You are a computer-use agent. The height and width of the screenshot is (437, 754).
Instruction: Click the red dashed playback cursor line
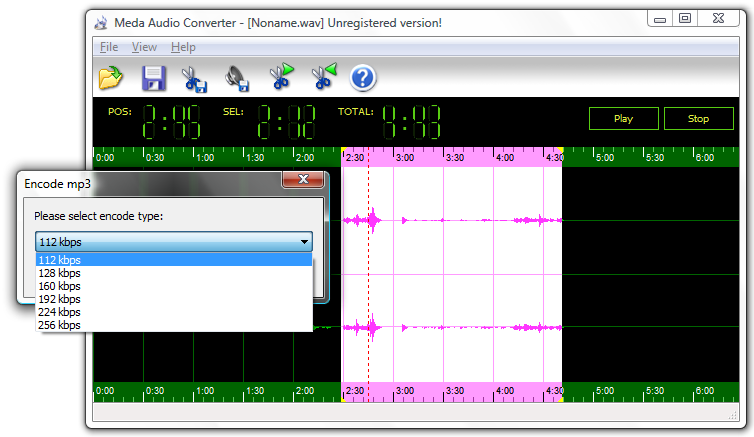point(369,274)
